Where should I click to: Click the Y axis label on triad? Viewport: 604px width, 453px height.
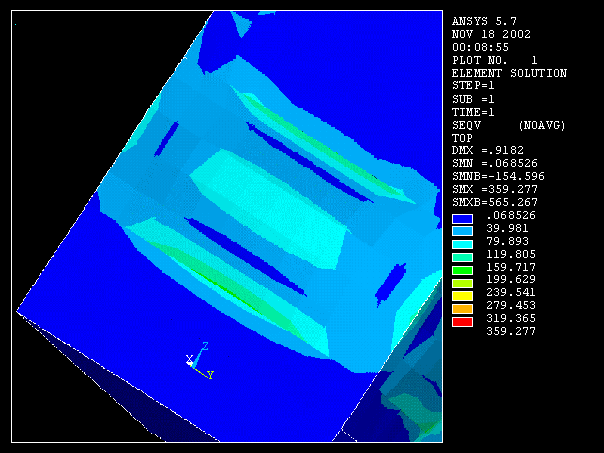click(210, 375)
